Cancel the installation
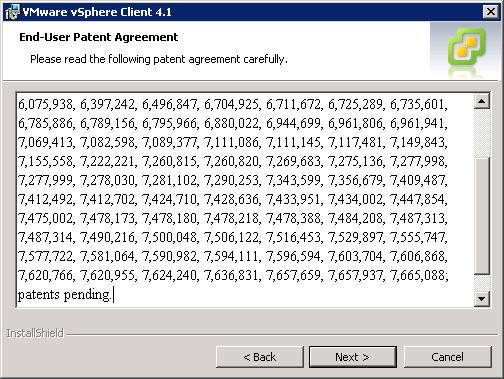Viewport: 504px width, 379px height. (x=448, y=357)
